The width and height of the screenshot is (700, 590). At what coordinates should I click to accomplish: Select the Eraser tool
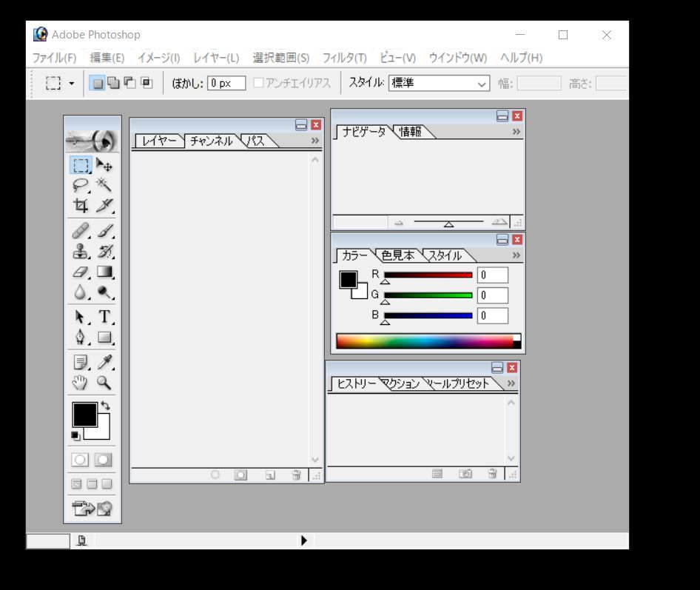click(81, 272)
